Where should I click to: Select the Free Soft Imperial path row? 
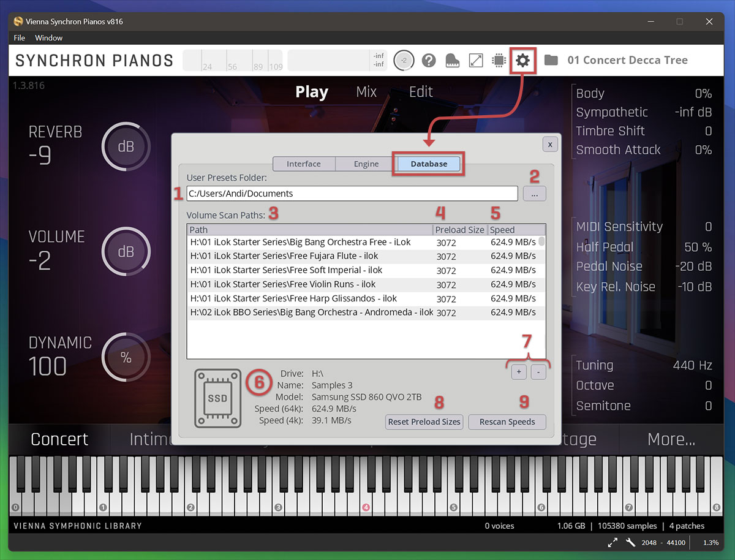[363, 270]
